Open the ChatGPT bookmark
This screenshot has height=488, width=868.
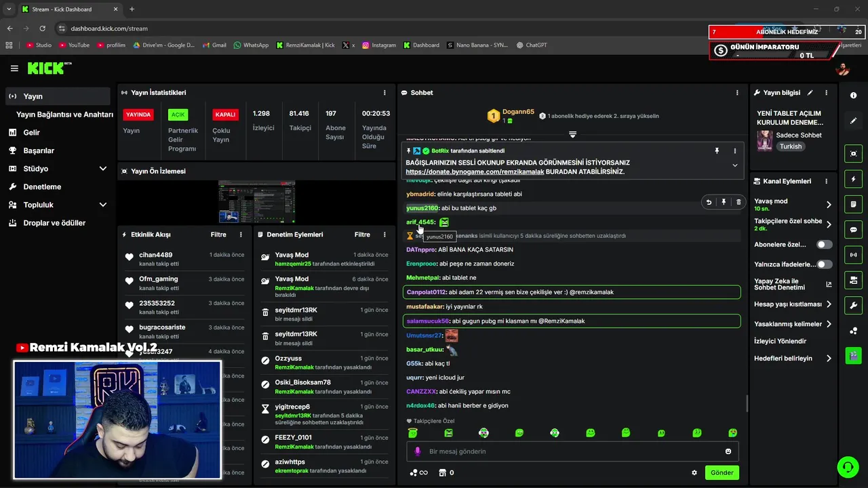click(531, 45)
